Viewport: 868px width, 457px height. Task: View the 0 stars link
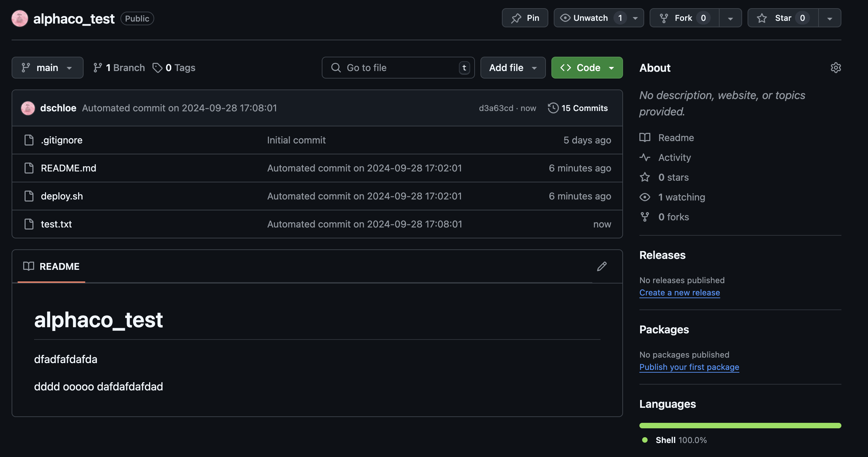click(664, 177)
